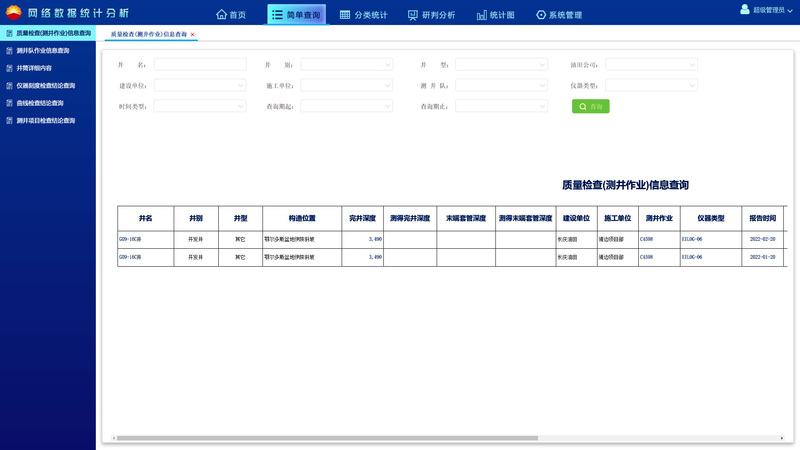Click the 井名 text input field
The image size is (800, 450).
coord(199,65)
